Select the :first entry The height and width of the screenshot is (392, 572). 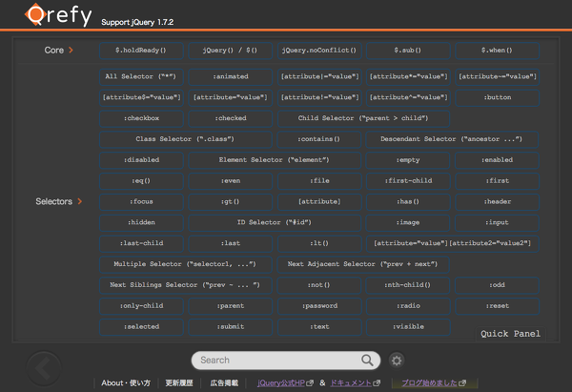[x=498, y=180]
